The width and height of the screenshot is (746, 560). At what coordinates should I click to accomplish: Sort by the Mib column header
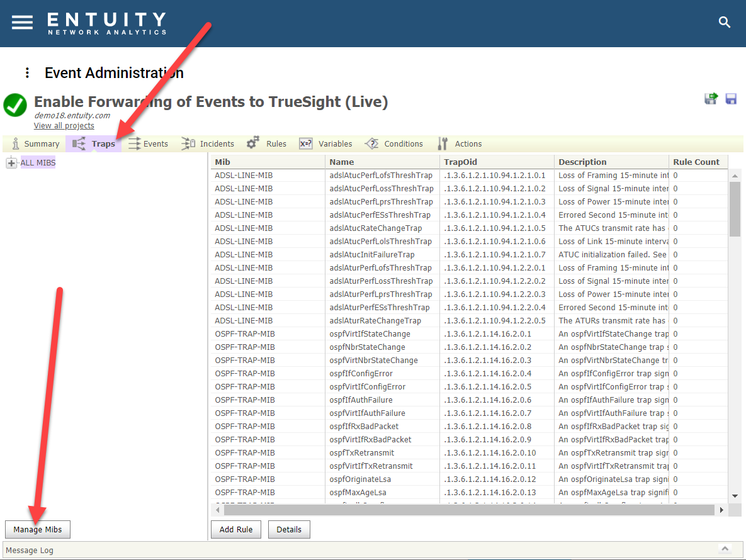point(268,162)
